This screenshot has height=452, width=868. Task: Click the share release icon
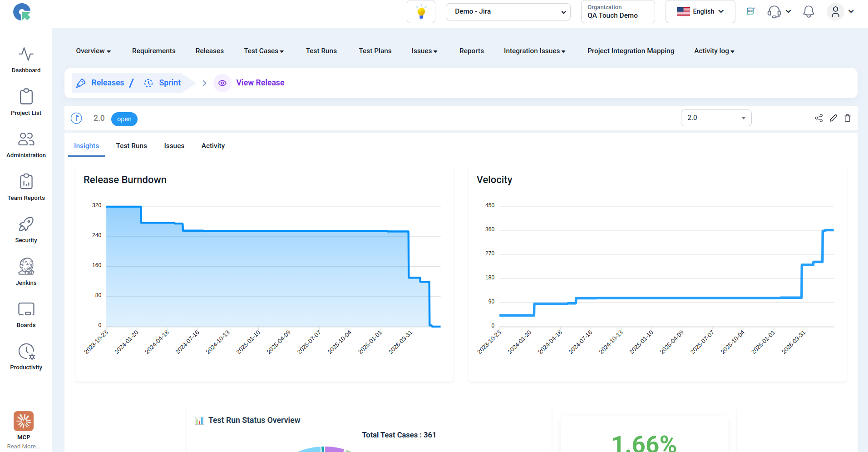click(x=819, y=118)
